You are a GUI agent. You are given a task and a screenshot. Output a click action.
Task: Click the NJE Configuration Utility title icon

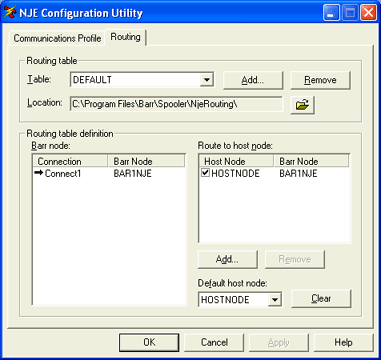[10, 13]
